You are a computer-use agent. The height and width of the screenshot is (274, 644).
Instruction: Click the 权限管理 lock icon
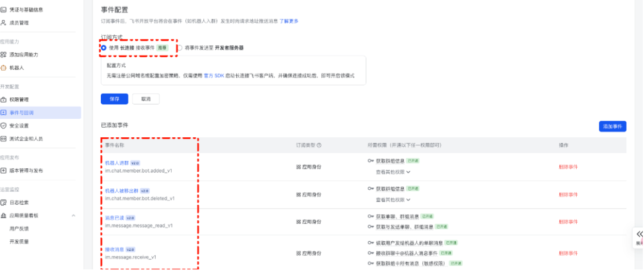pyautogui.click(x=4, y=100)
